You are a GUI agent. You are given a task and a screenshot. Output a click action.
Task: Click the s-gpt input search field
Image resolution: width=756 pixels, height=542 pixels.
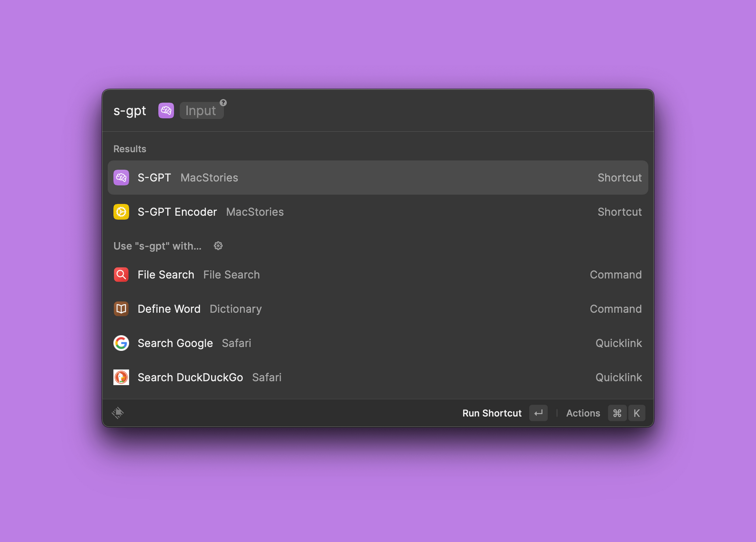point(202,110)
